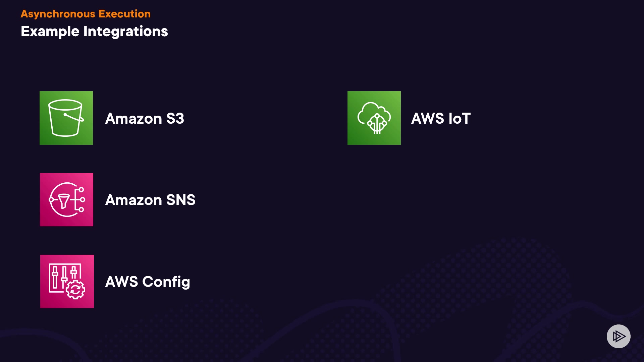This screenshot has height=362, width=644.
Task: Click the Amazon S3 bucket icon
Action: (x=66, y=118)
